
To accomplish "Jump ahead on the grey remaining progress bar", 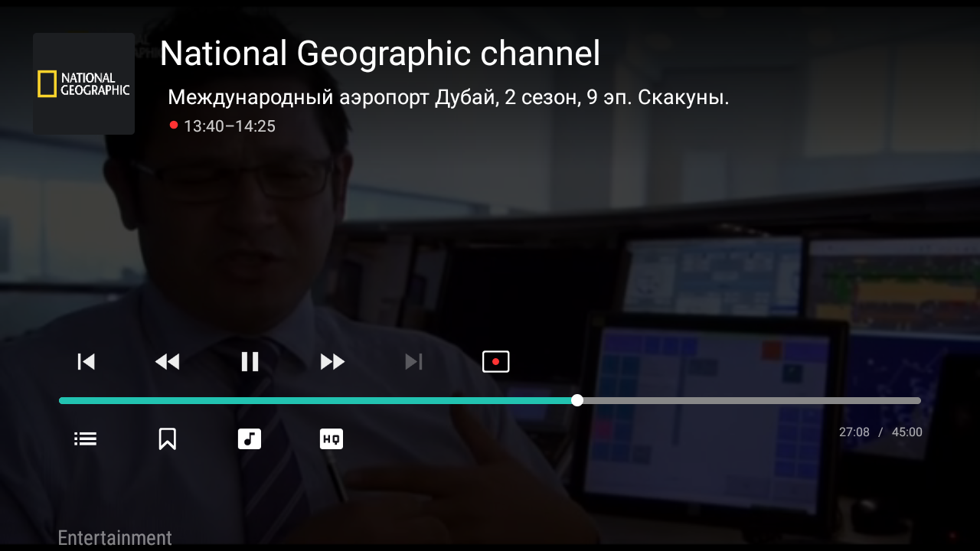I will (x=752, y=400).
